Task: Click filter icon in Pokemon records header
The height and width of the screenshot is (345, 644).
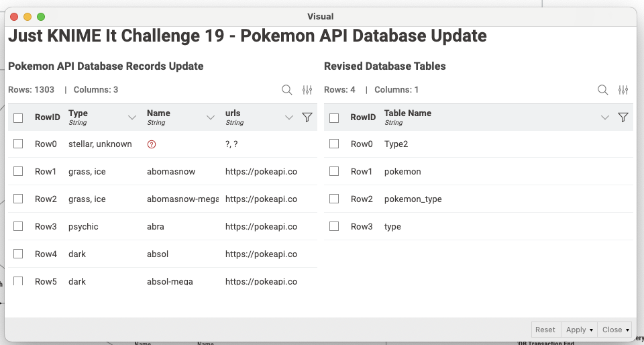Action: (307, 117)
